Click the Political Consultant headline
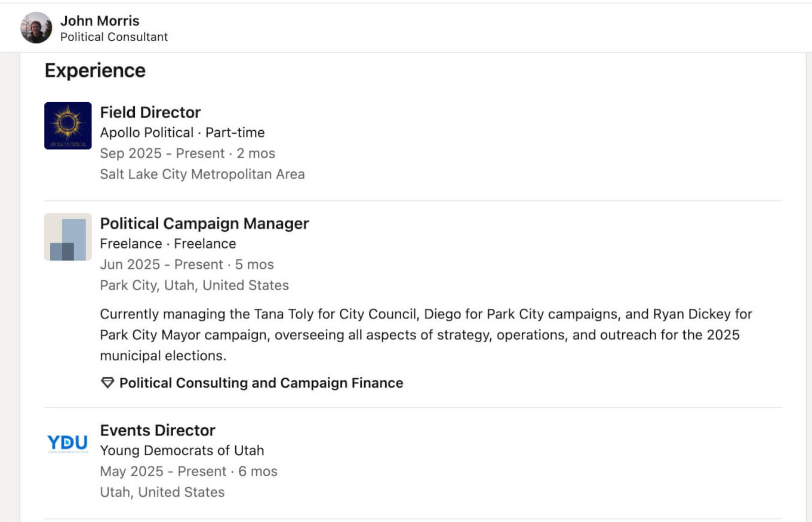Screen dimensions: 812x522 [114, 37]
